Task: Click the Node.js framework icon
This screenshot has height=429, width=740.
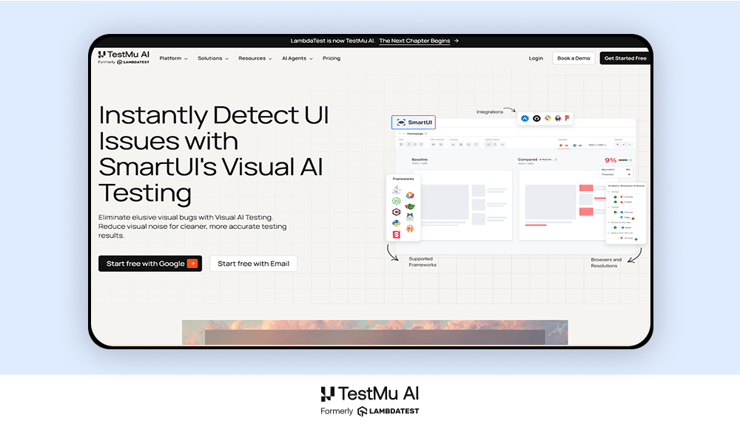Action: [x=397, y=201]
